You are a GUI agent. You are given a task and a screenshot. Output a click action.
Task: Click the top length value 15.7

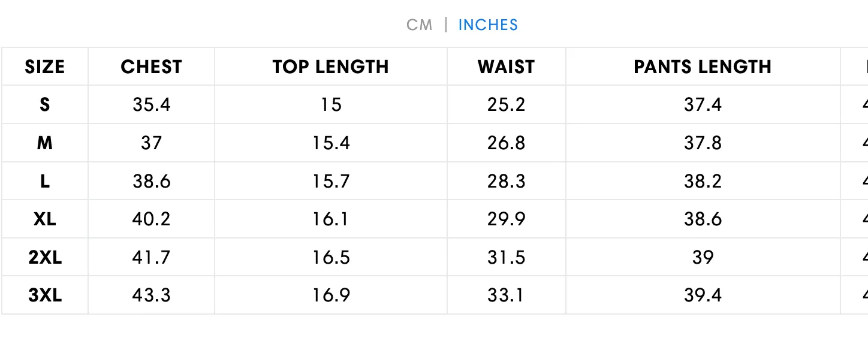[x=331, y=182]
